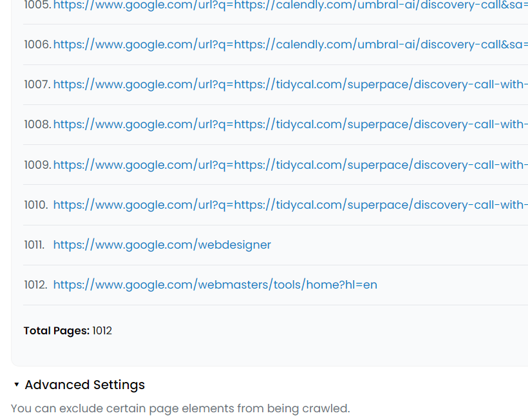Visit the tidycal link in row 1010
Image resolution: width=528 pixels, height=420 pixels.
coord(290,205)
